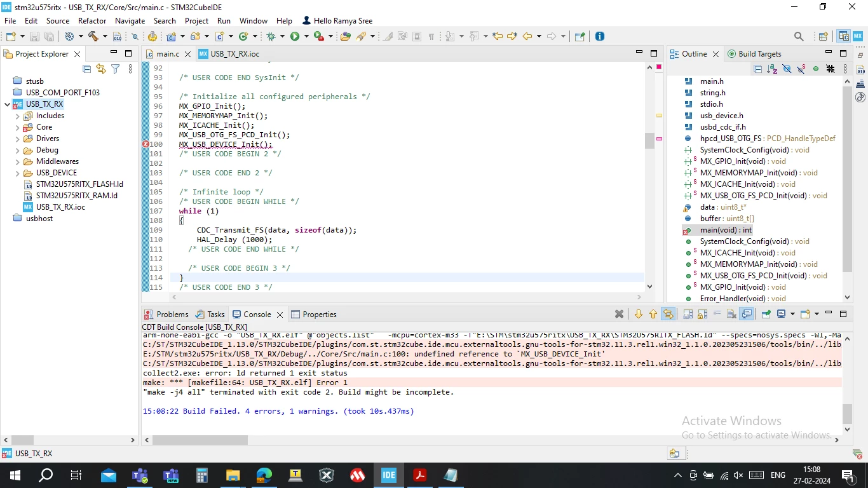Open the Project Explorer filter funnel

(x=116, y=69)
